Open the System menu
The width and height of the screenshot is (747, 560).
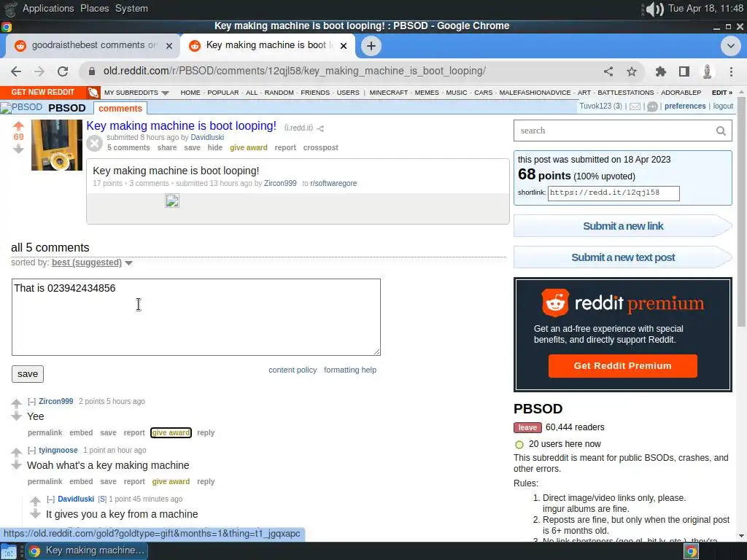coord(131,9)
